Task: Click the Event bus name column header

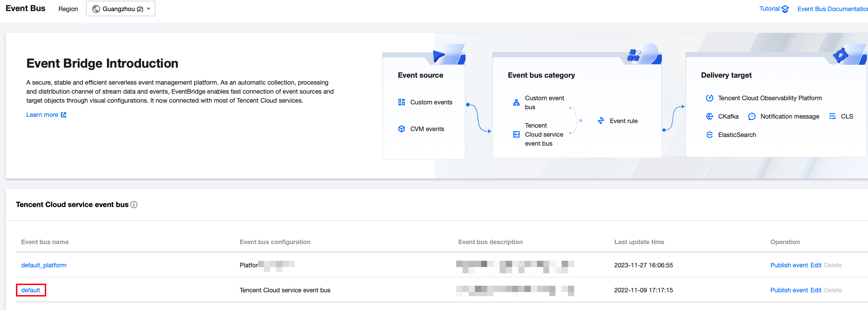Action: pyautogui.click(x=45, y=242)
